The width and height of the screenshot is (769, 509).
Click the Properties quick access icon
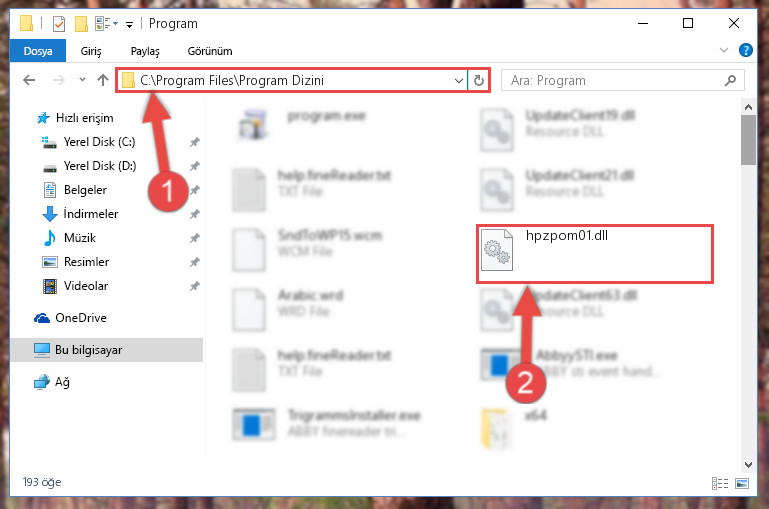tap(59, 24)
